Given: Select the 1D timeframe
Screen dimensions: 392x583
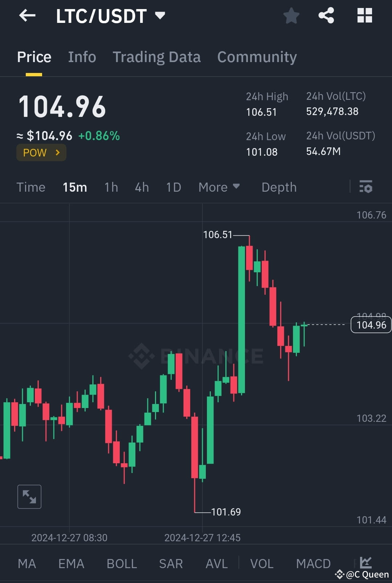Looking at the screenshot, I should [x=173, y=187].
